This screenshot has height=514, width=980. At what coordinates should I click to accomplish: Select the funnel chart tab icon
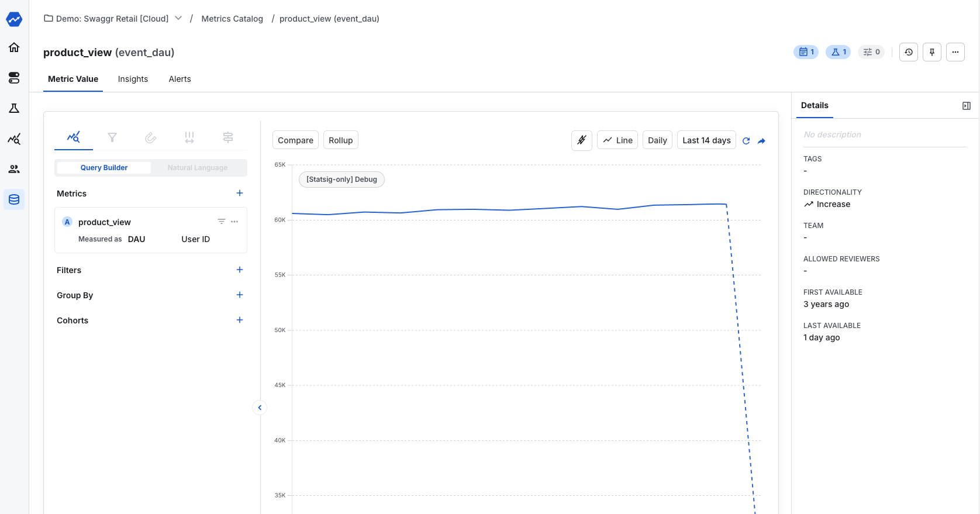click(112, 137)
